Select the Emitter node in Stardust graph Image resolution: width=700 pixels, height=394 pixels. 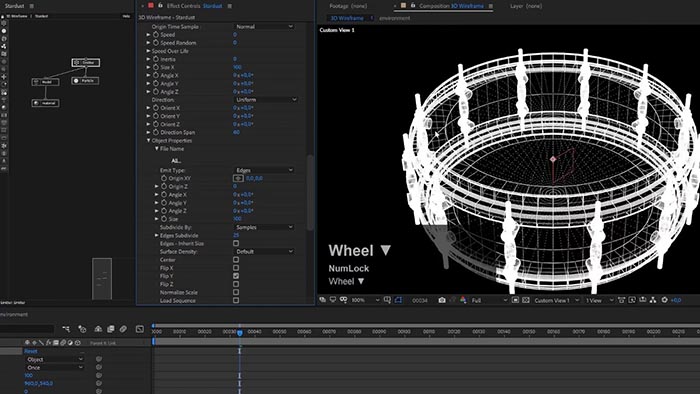86,62
